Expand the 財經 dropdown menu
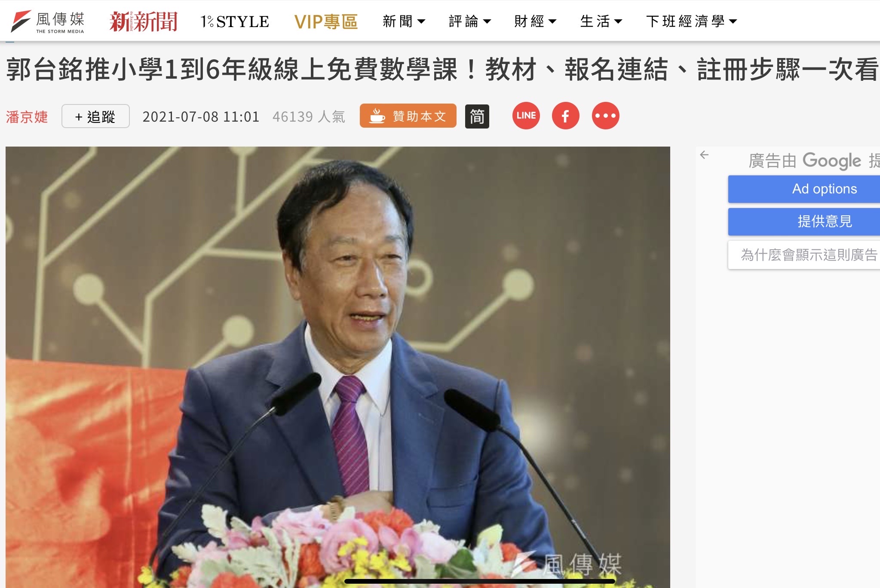The image size is (880, 588). pyautogui.click(x=535, y=21)
